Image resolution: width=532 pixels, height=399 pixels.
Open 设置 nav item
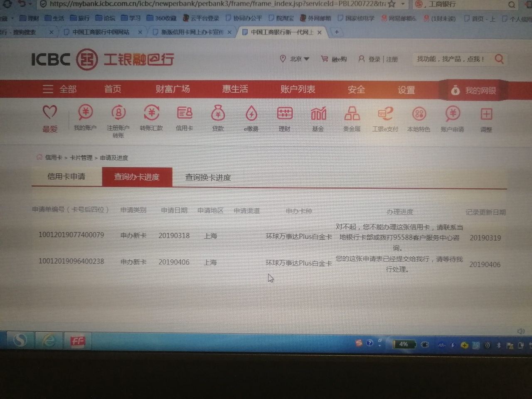click(406, 90)
